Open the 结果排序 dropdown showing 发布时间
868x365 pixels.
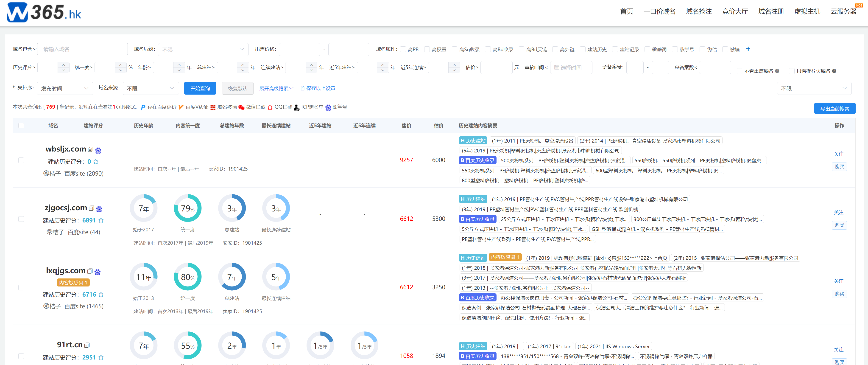[65, 88]
